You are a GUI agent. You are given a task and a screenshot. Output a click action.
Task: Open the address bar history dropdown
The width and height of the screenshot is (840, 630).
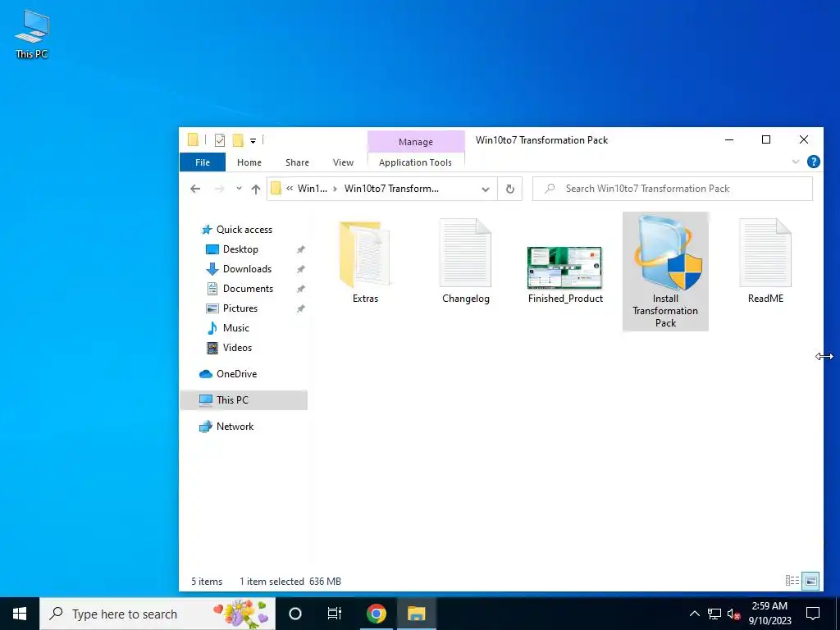(x=486, y=189)
